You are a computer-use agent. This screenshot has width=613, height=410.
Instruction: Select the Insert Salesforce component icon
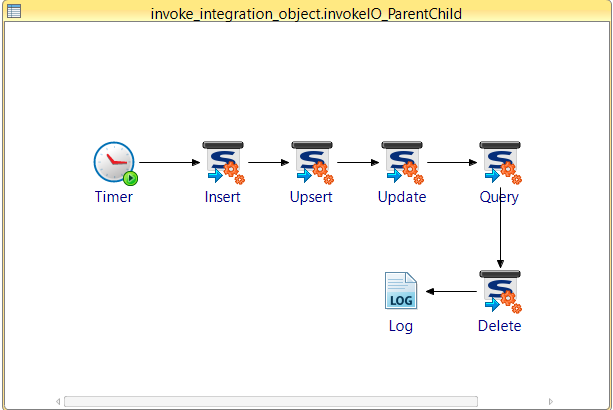pyautogui.click(x=223, y=163)
